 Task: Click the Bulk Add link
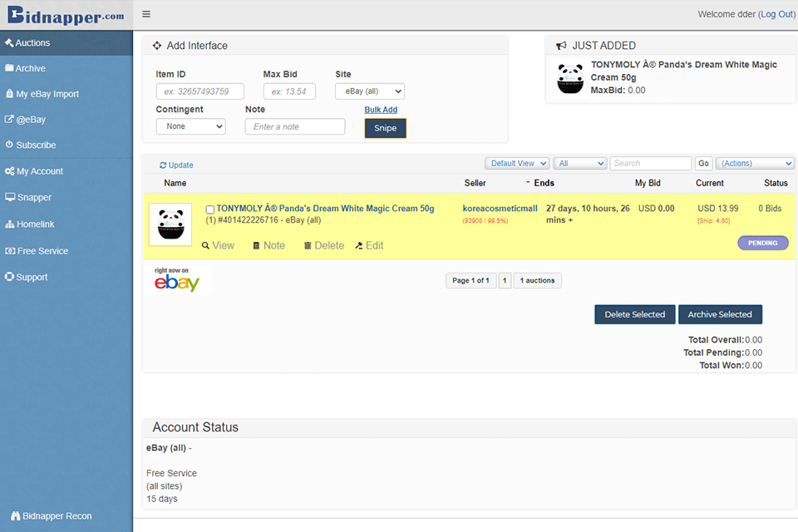(x=381, y=109)
